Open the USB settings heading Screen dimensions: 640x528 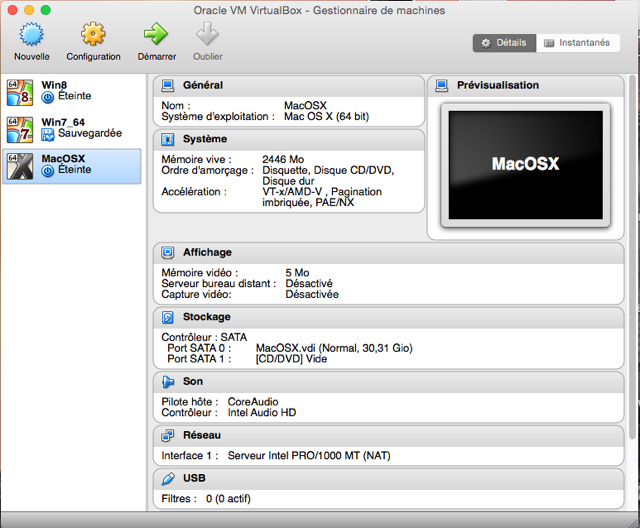194,478
